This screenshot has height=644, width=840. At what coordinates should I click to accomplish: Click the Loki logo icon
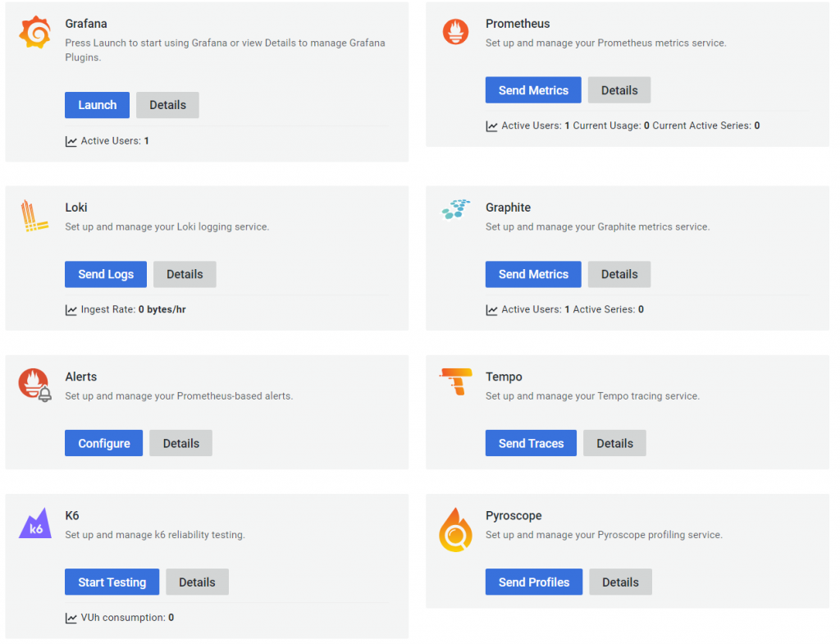31,216
